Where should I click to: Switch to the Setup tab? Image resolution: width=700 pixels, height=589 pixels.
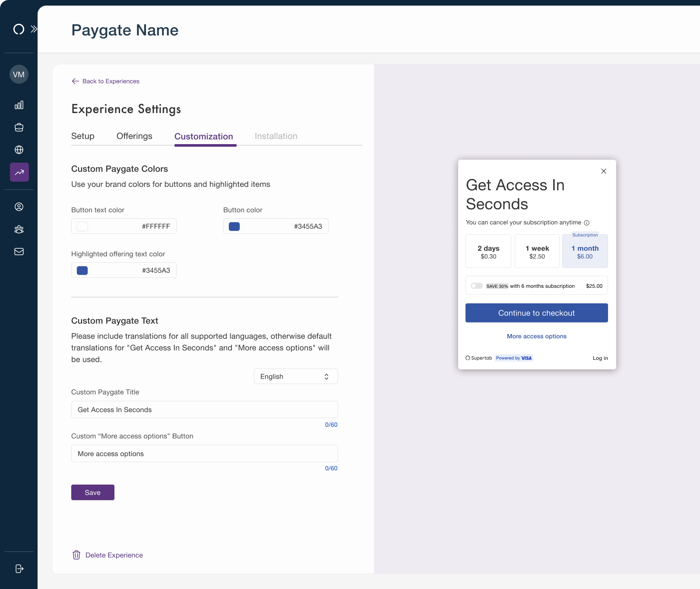click(x=82, y=136)
